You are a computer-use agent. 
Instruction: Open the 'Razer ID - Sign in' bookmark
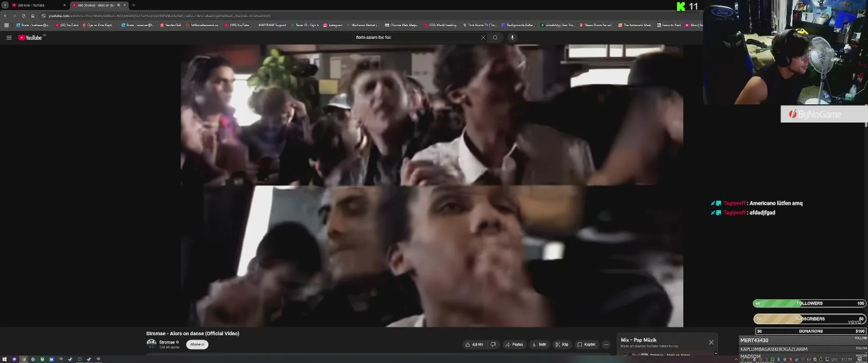coord(305,25)
